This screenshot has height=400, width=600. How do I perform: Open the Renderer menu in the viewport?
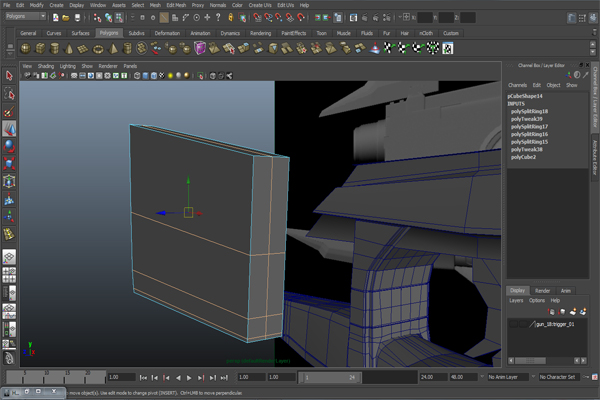pyautogui.click(x=108, y=66)
